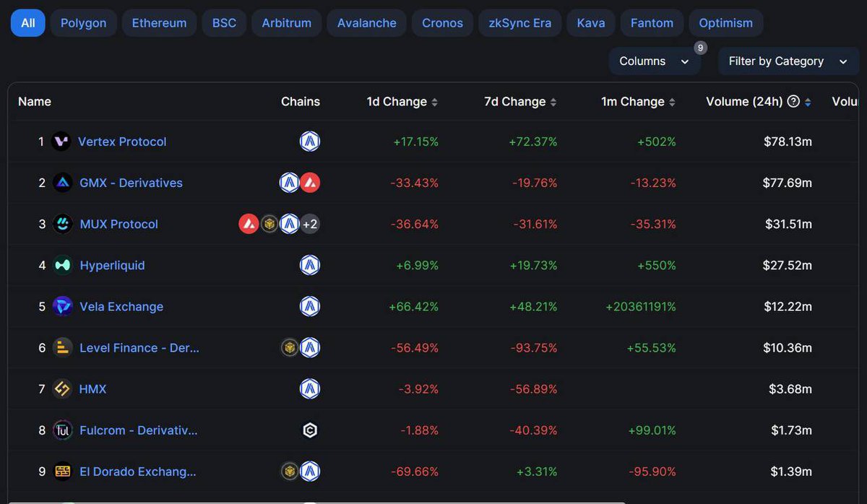Sort the table by 1d Change
This screenshot has width=867, height=504.
click(x=402, y=102)
